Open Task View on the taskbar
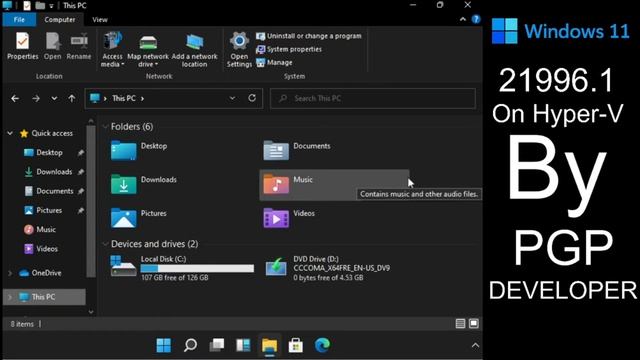The height and width of the screenshot is (360, 640). tap(217, 345)
